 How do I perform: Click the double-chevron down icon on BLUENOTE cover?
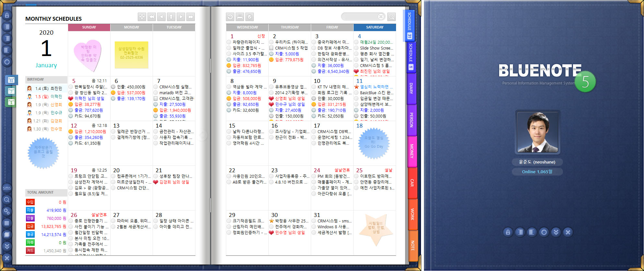(x=556, y=232)
